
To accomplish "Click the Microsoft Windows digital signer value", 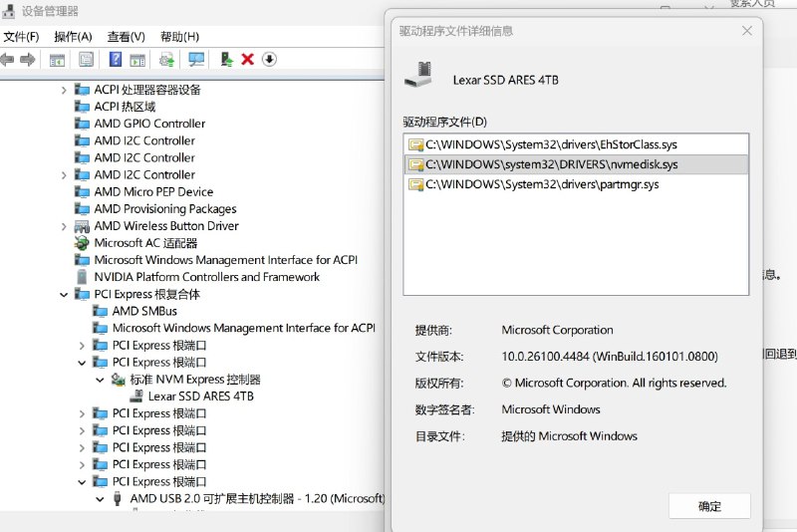I will [x=551, y=409].
